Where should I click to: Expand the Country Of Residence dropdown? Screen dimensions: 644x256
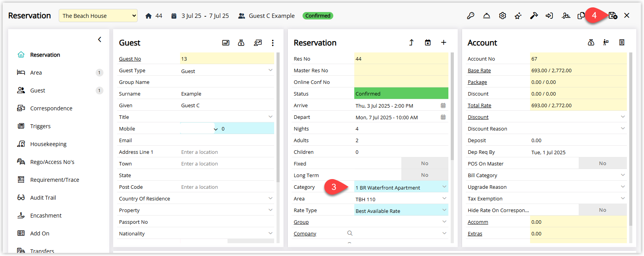pos(270,199)
